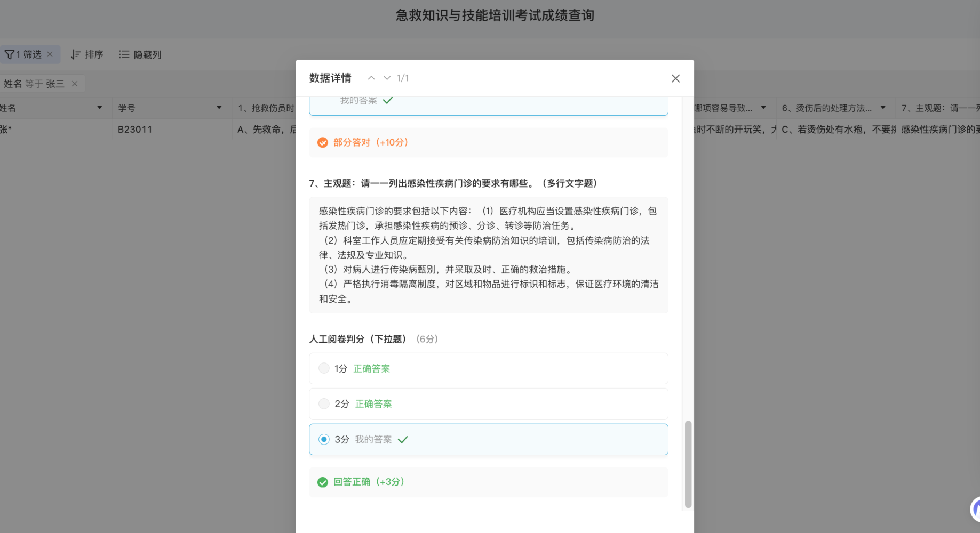This screenshot has height=533, width=980.
Task: Open dropdown of 6、烫伤后的处理方法 column
Action: pyautogui.click(x=883, y=108)
